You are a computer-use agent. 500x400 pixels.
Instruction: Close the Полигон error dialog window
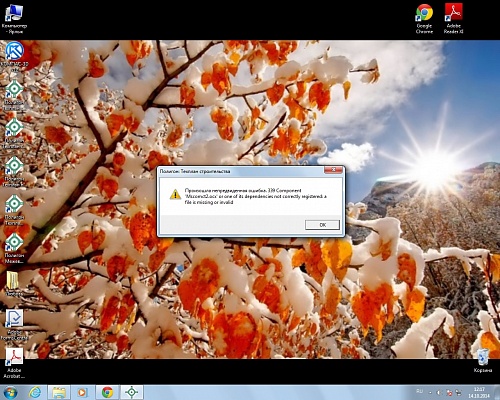pos(333,171)
